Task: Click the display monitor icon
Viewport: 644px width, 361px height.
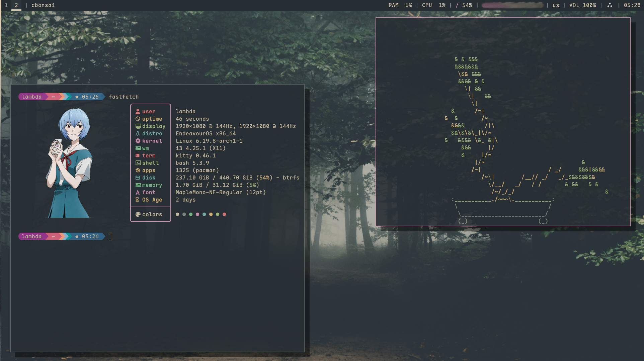Action: tap(138, 126)
